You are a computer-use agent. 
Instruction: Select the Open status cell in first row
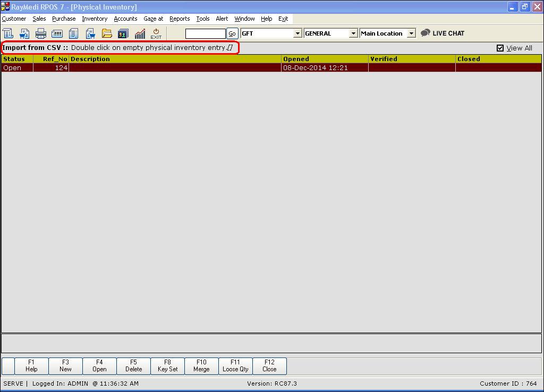tap(18, 67)
